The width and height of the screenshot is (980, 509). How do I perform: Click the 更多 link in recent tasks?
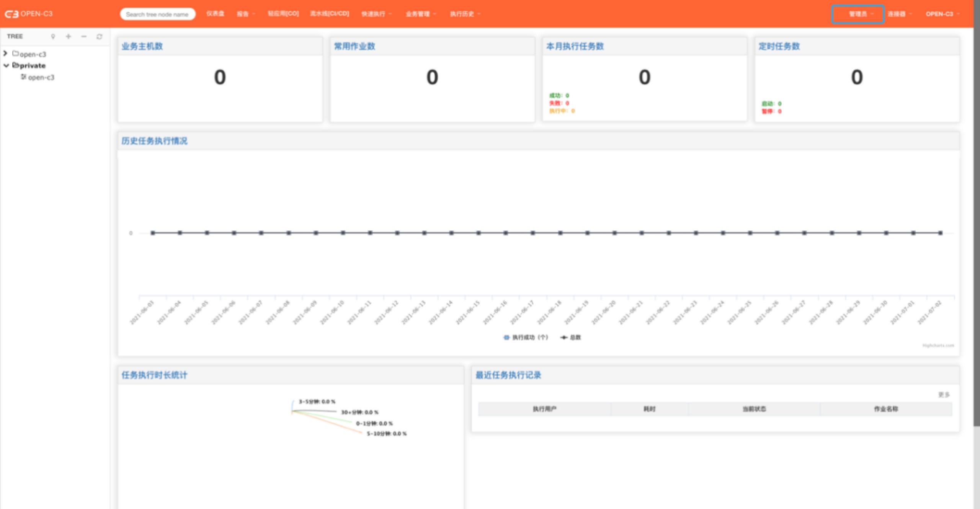(944, 395)
